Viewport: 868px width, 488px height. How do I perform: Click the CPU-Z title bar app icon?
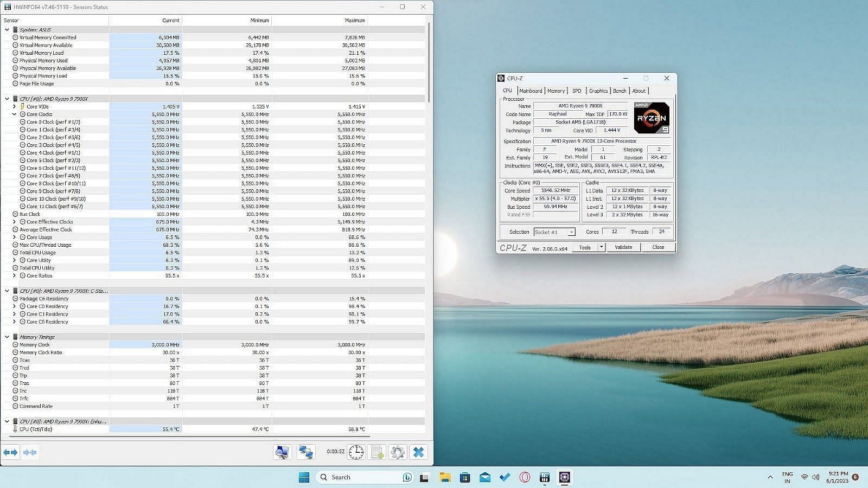coord(501,78)
